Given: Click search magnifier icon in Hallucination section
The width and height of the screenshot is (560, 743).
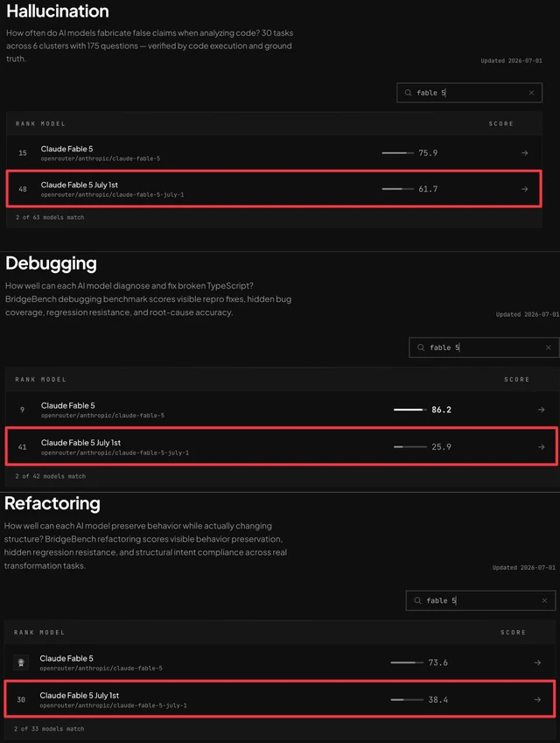Looking at the screenshot, I should (408, 93).
